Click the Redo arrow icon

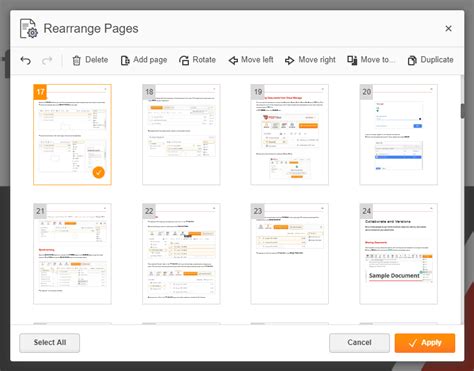point(47,60)
